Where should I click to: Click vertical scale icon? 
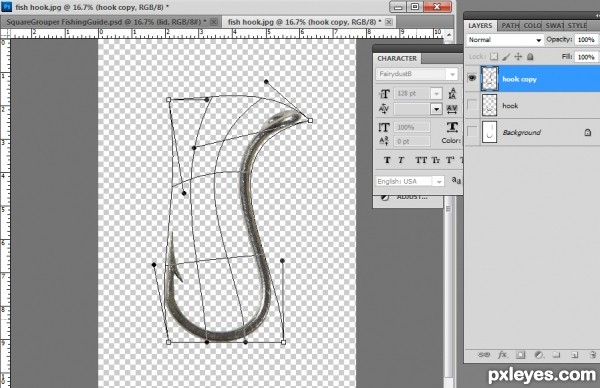click(384, 127)
